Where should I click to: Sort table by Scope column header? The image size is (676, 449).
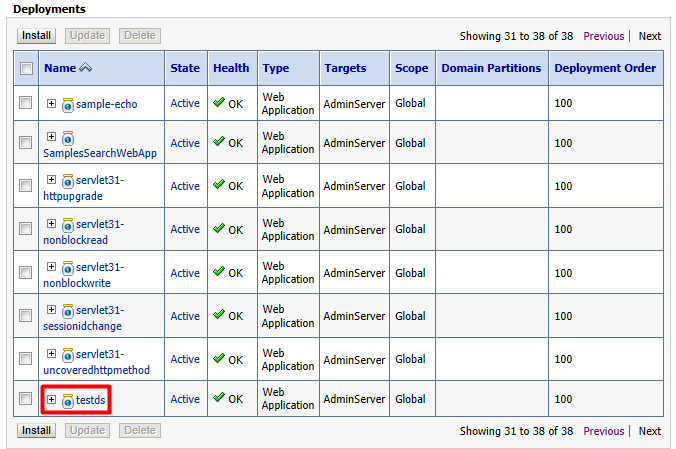click(411, 68)
